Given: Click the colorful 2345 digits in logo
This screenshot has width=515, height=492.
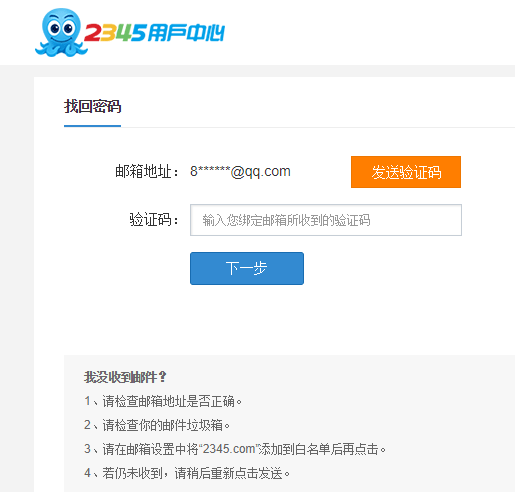Looking at the screenshot, I should 115,33.
